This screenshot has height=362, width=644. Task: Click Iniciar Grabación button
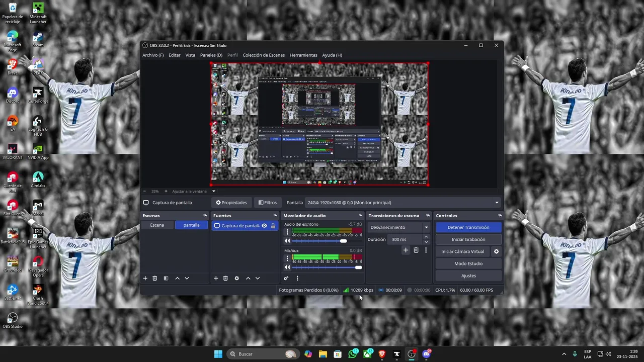pos(468,239)
